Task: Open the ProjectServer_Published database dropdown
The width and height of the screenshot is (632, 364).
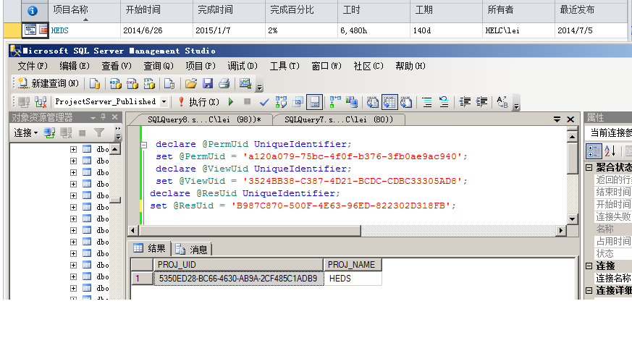Action: click(164, 102)
